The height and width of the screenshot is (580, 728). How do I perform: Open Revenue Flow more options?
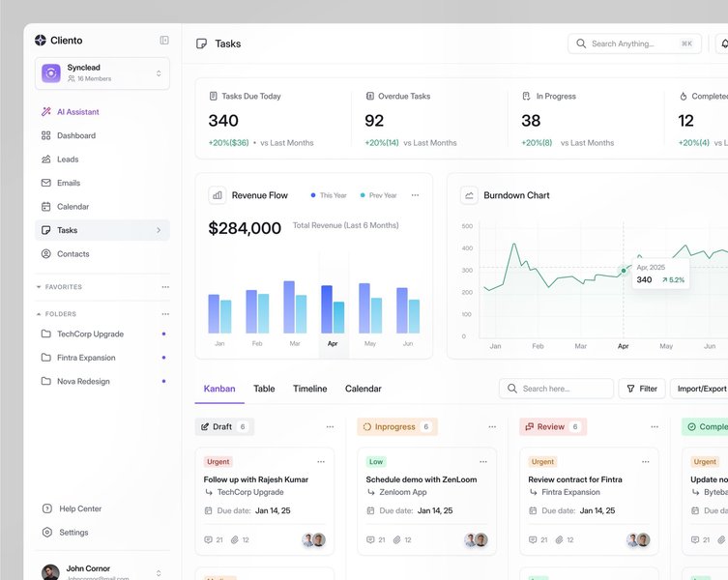click(x=415, y=195)
